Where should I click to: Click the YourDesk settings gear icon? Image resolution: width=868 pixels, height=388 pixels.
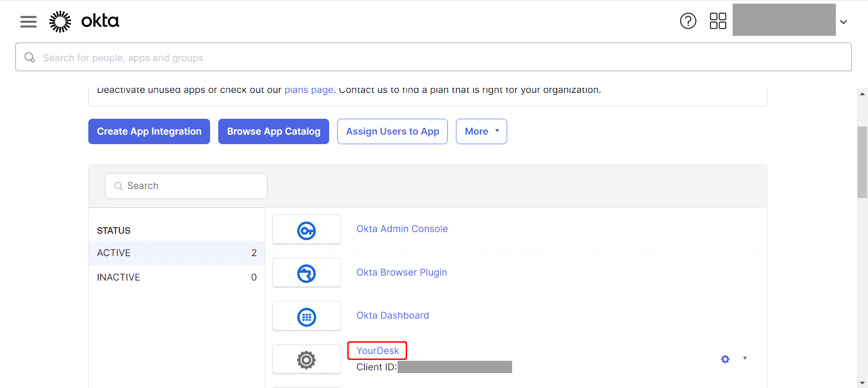click(x=725, y=359)
